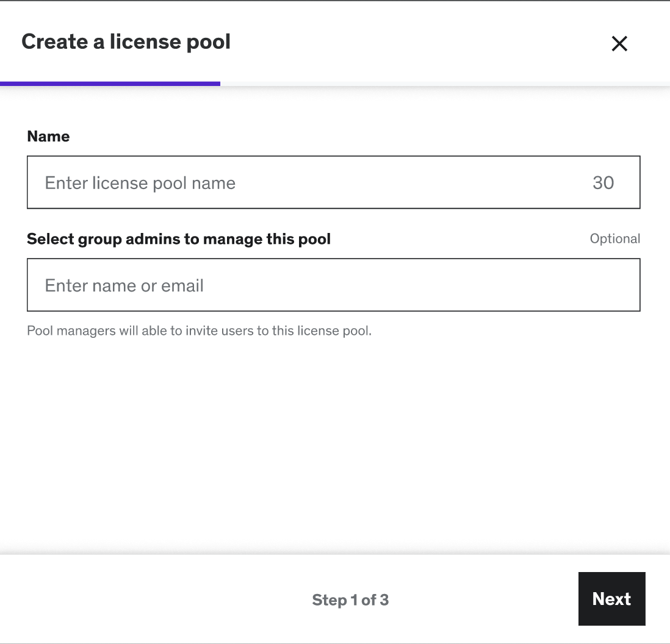Close the Create a license pool dialog
The width and height of the screenshot is (670, 644).
coord(619,43)
